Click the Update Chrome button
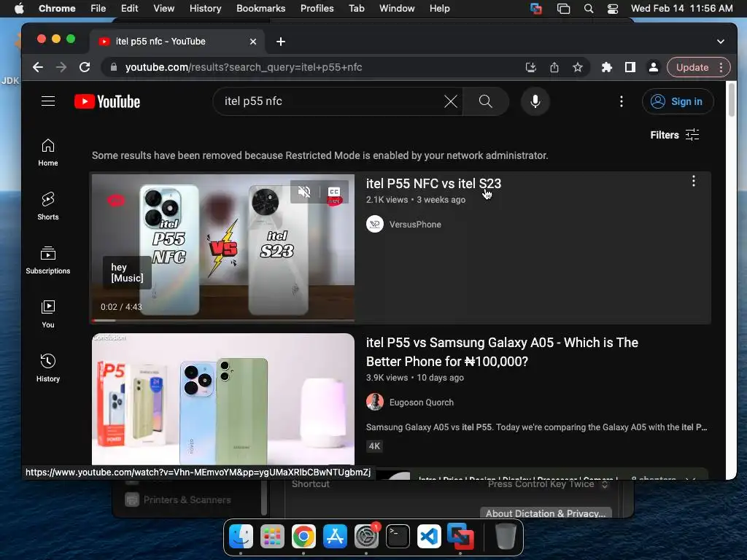 (x=692, y=67)
